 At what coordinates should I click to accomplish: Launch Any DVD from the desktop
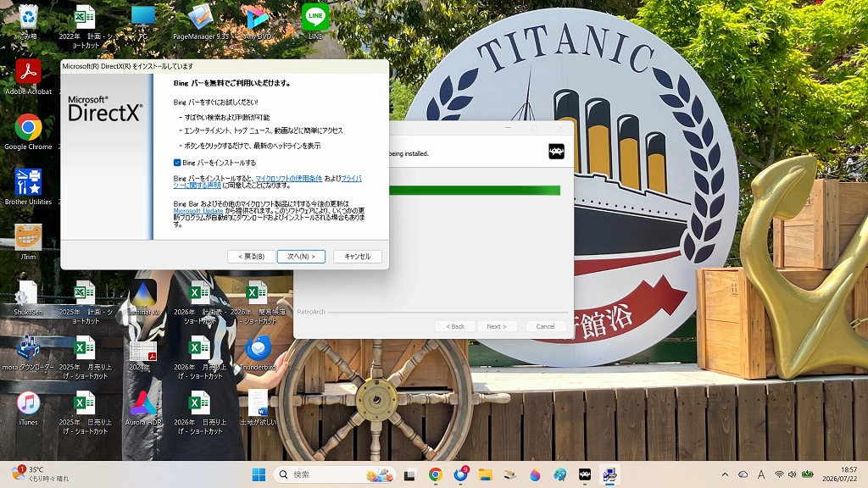[x=258, y=22]
